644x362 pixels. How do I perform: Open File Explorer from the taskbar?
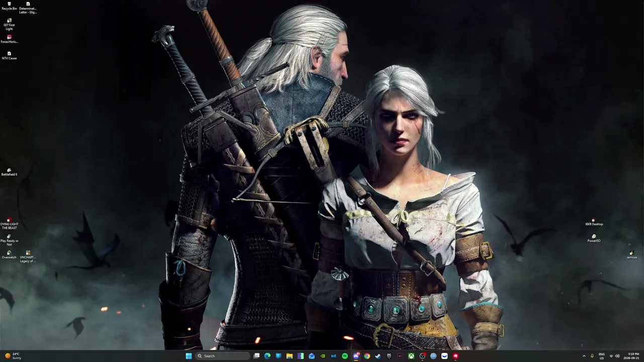point(289,356)
